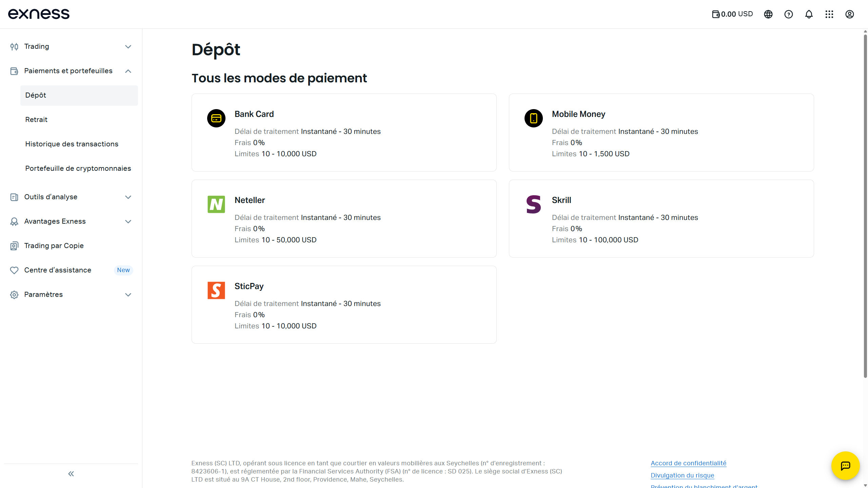Select the SticPay payment method
The height and width of the screenshot is (488, 868).
(344, 305)
